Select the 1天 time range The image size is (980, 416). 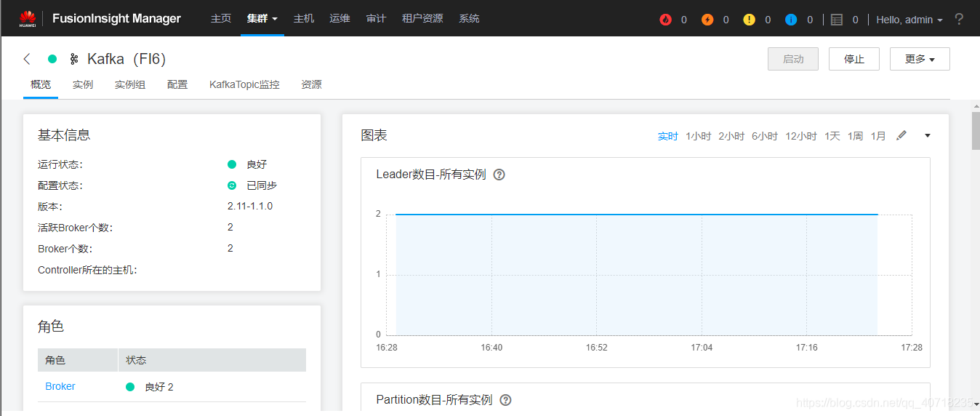(x=832, y=136)
